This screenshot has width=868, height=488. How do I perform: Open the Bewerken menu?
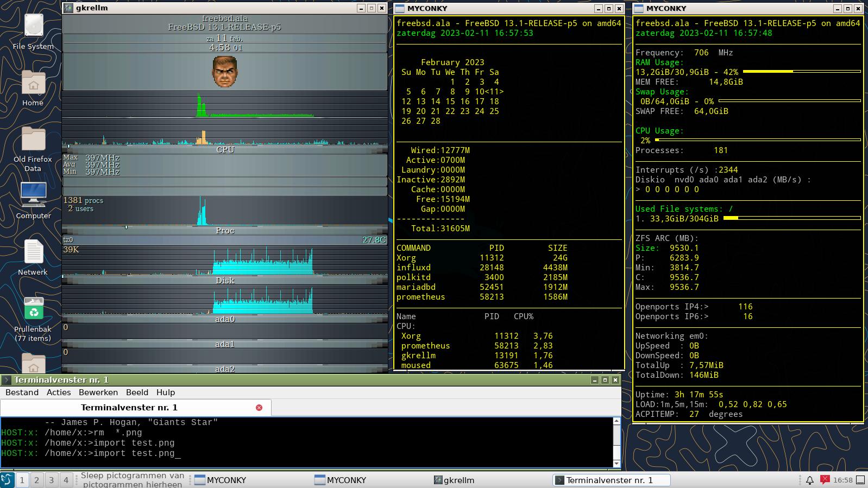point(98,392)
